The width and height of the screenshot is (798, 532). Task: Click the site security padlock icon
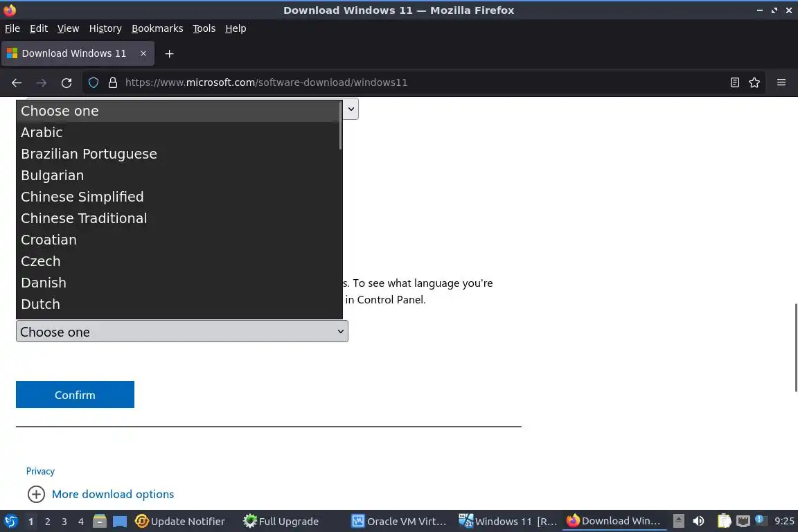[x=112, y=82]
